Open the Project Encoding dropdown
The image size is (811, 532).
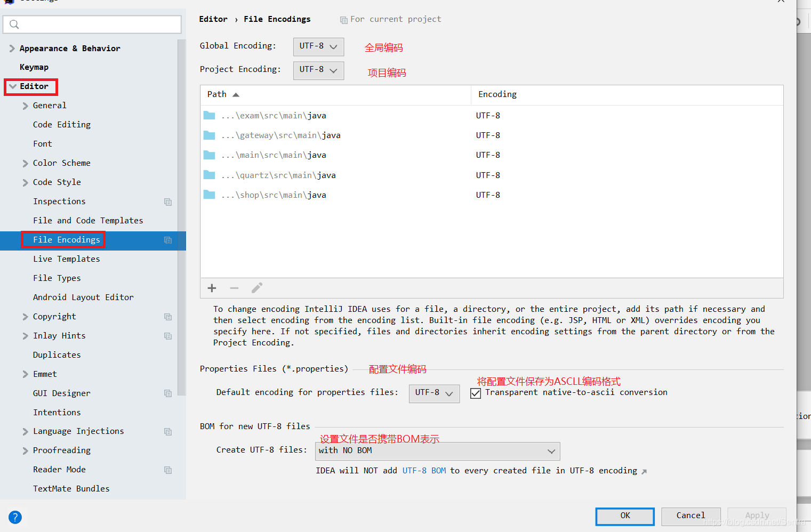point(318,70)
